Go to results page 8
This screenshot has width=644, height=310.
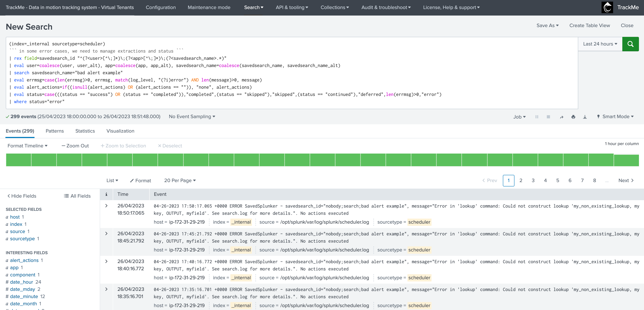pyautogui.click(x=594, y=180)
